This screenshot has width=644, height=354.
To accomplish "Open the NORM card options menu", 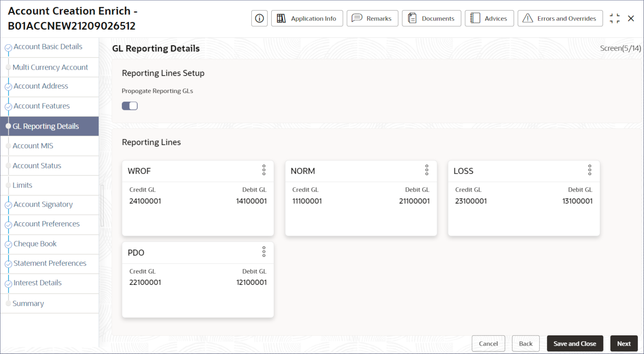I will [427, 170].
